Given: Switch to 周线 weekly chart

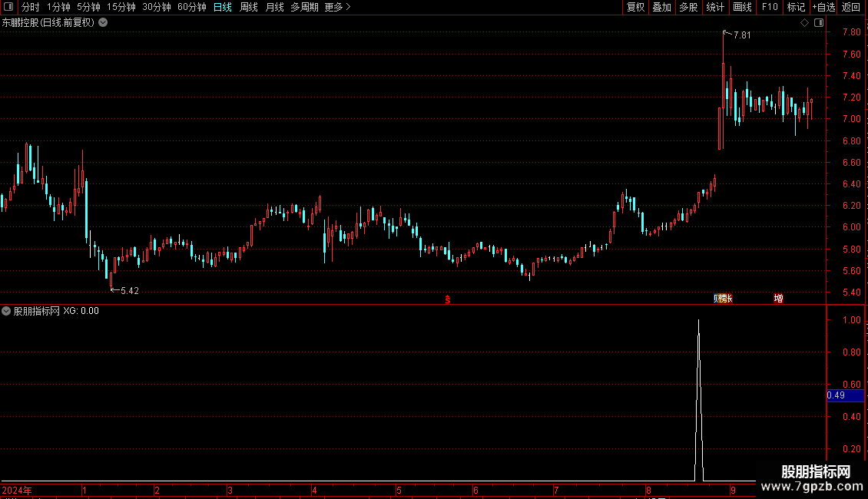Looking at the screenshot, I should tap(249, 7).
